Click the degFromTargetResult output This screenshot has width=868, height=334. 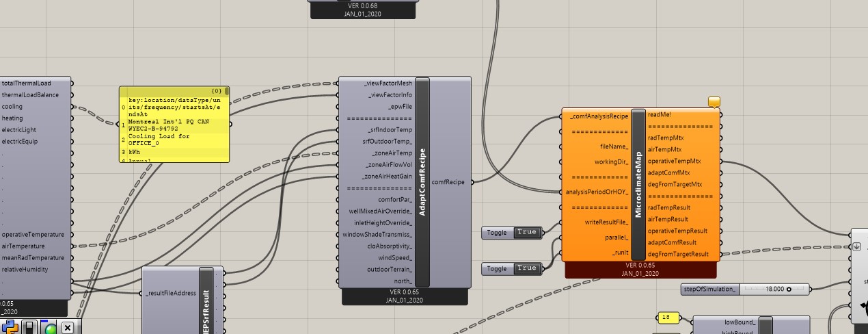tap(678, 254)
